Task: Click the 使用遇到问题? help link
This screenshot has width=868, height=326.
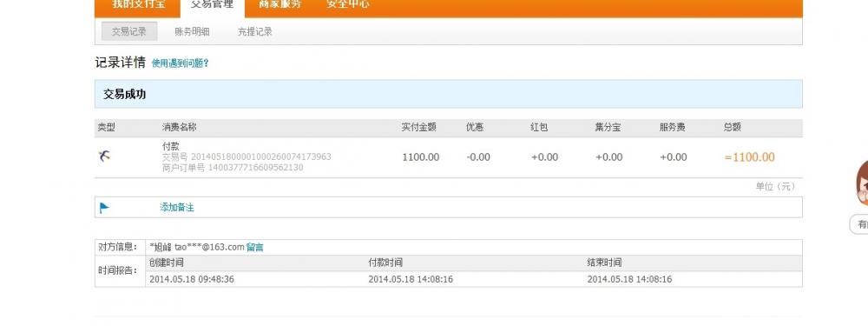Action: point(180,63)
